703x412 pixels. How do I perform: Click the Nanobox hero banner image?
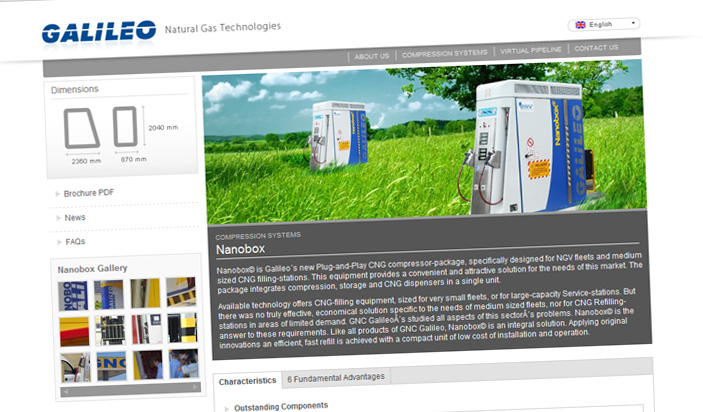click(x=422, y=138)
